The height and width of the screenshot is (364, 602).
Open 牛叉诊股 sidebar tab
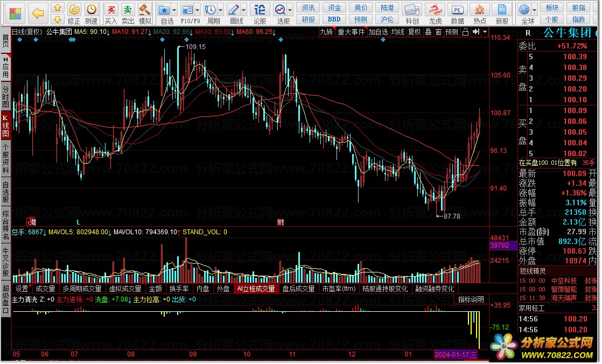tap(6, 262)
